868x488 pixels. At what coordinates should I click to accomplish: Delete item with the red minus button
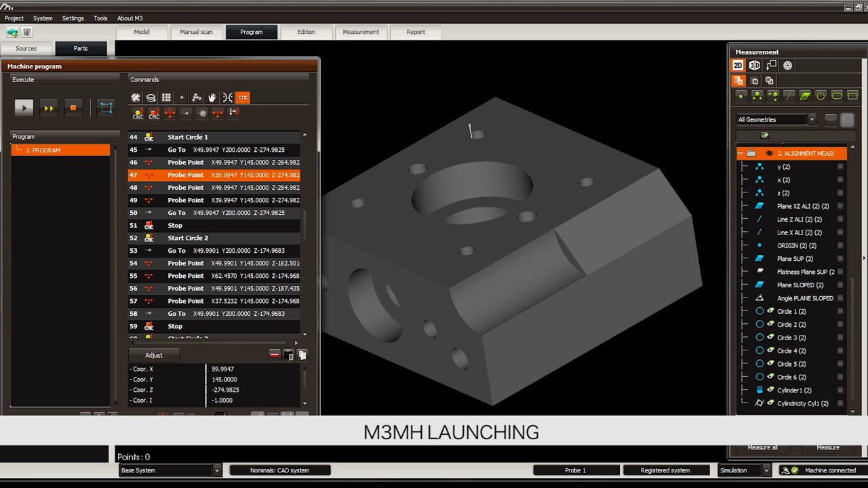[275, 354]
